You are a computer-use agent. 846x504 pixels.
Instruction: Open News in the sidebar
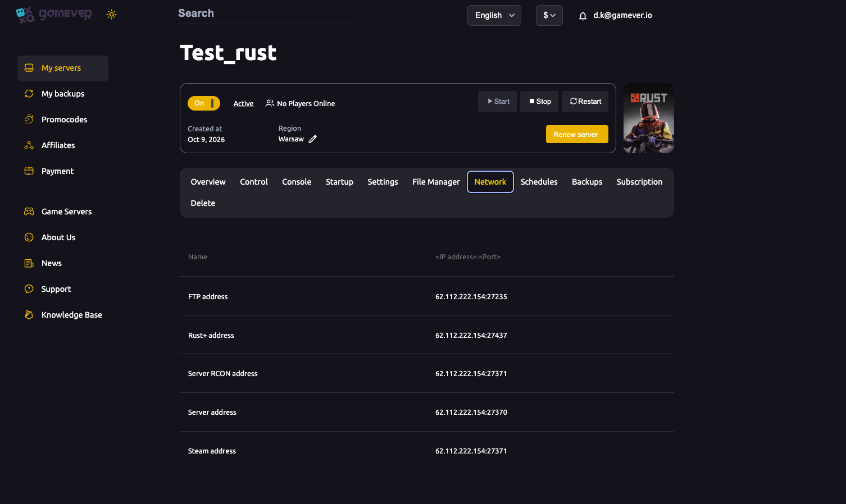tap(63, 263)
